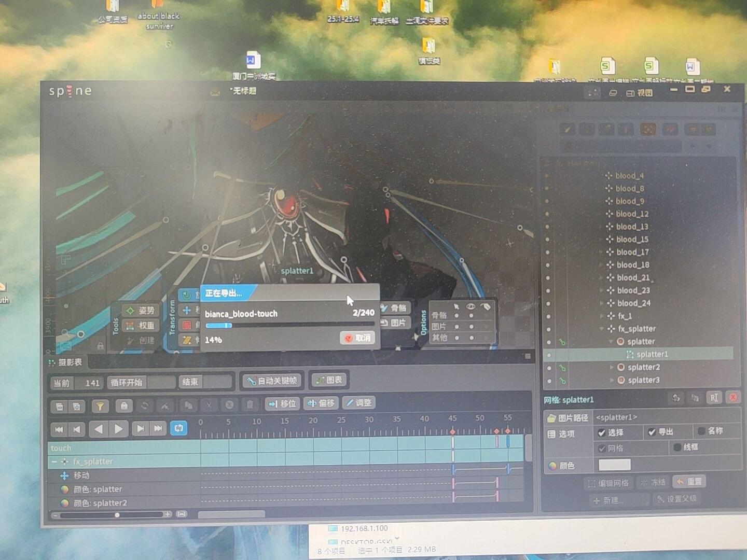Toggle 骨骼 visibility dot in Options

pyautogui.click(x=471, y=315)
